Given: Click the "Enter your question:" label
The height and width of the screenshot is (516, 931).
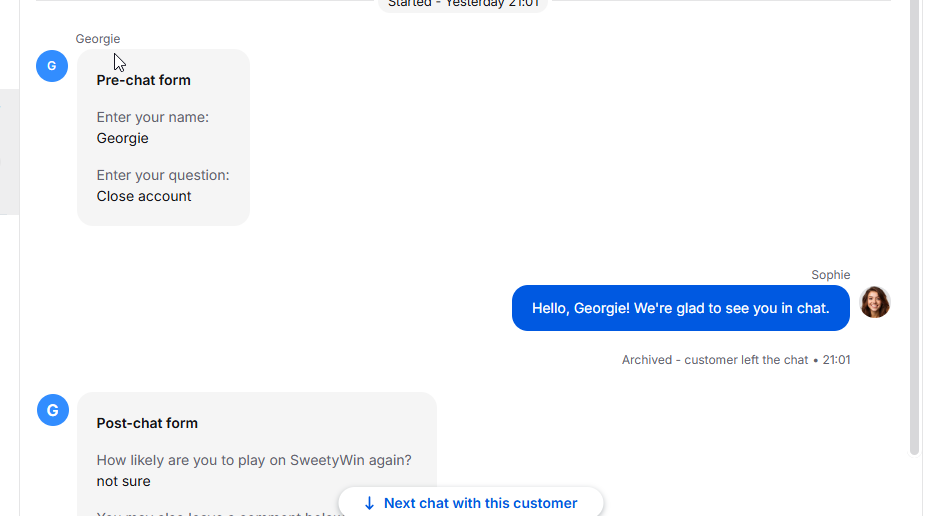Looking at the screenshot, I should (x=163, y=175).
